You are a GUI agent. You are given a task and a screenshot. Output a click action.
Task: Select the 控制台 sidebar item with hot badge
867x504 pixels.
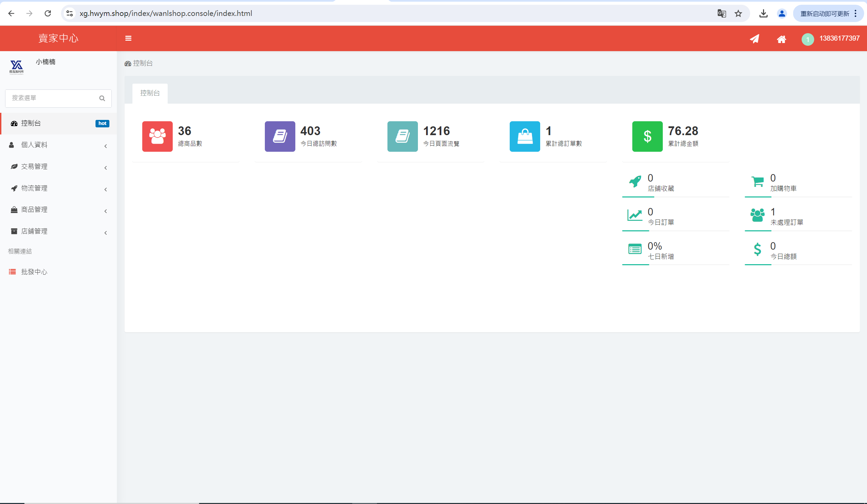point(59,123)
